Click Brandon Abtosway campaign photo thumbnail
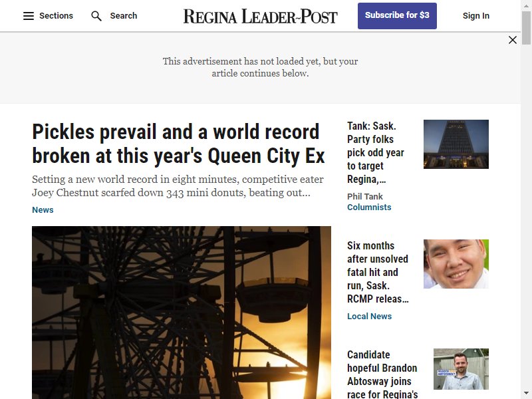 pos(461,369)
